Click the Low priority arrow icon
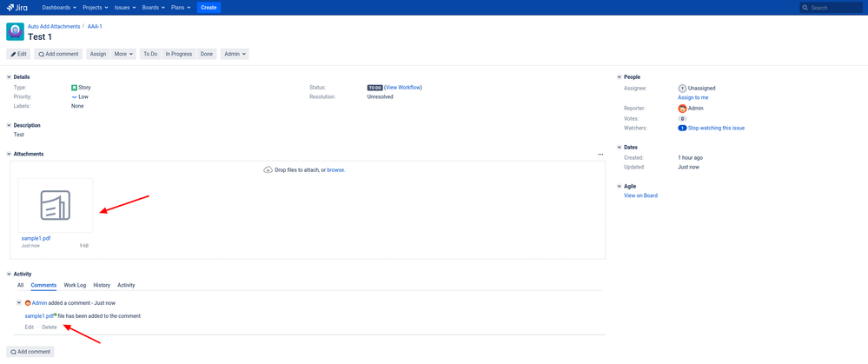Viewport: 868px width, 364px height. coord(74,96)
